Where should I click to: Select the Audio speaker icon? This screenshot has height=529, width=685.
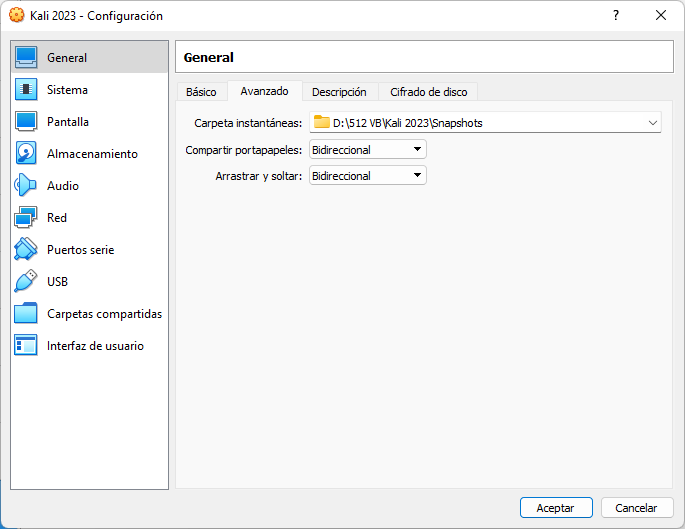coord(26,185)
